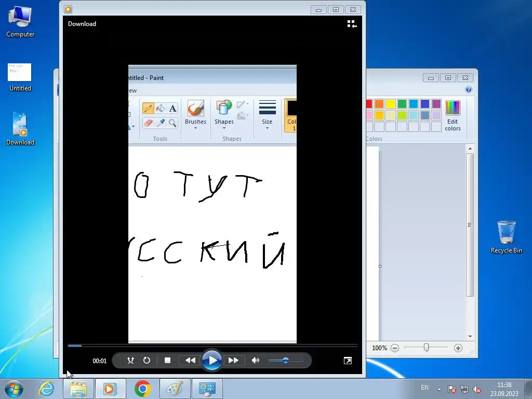The height and width of the screenshot is (399, 532).
Task: View the video in full screen
Action: [348, 361]
